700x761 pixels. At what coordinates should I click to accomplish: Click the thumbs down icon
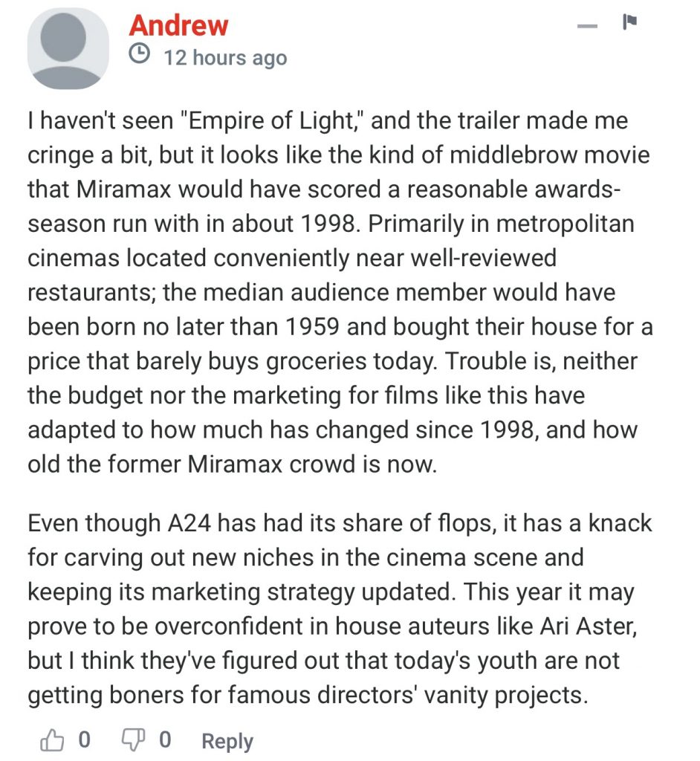coord(134,739)
